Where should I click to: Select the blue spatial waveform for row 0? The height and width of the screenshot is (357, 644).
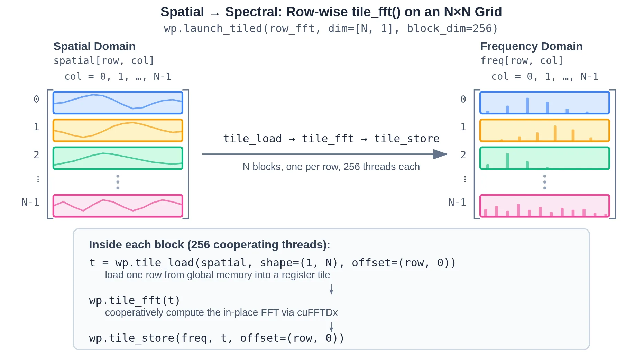[x=118, y=102]
